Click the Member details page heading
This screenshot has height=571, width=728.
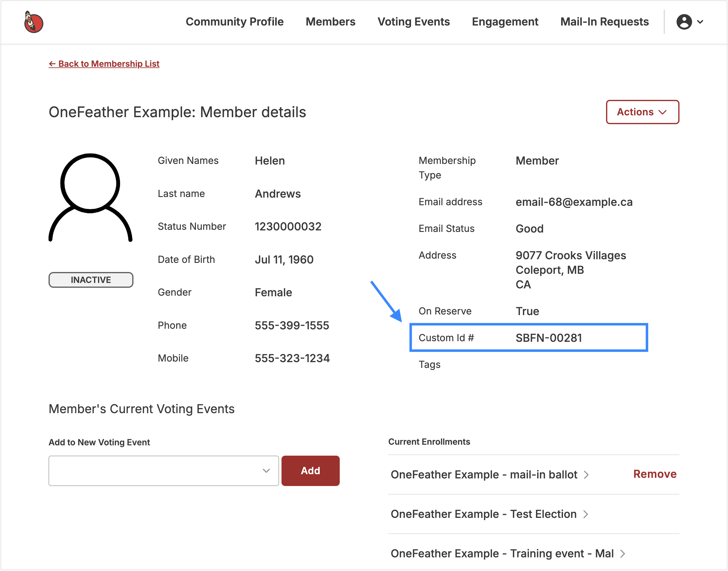tap(177, 112)
